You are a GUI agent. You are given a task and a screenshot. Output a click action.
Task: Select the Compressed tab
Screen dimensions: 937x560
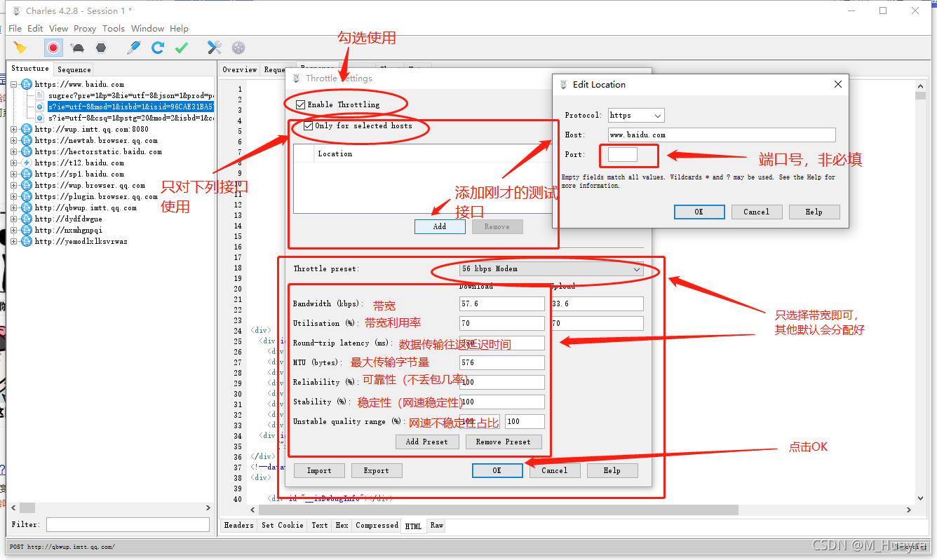coord(377,525)
